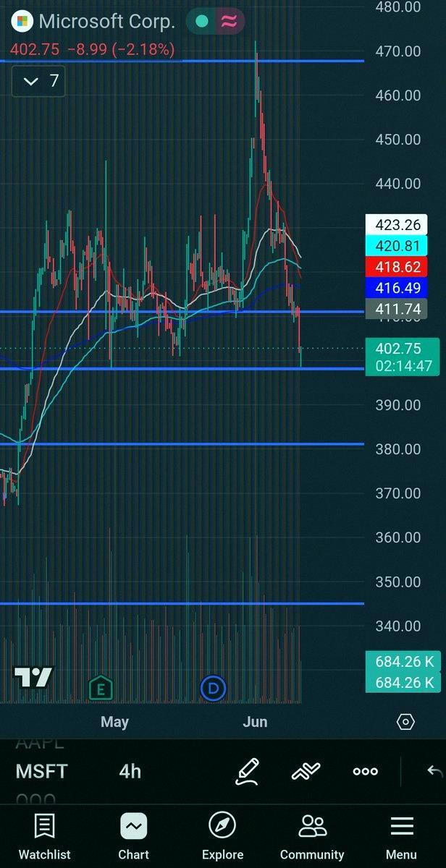Tap the pink wavy data indicator icon
This screenshot has width=446, height=868.
(230, 22)
